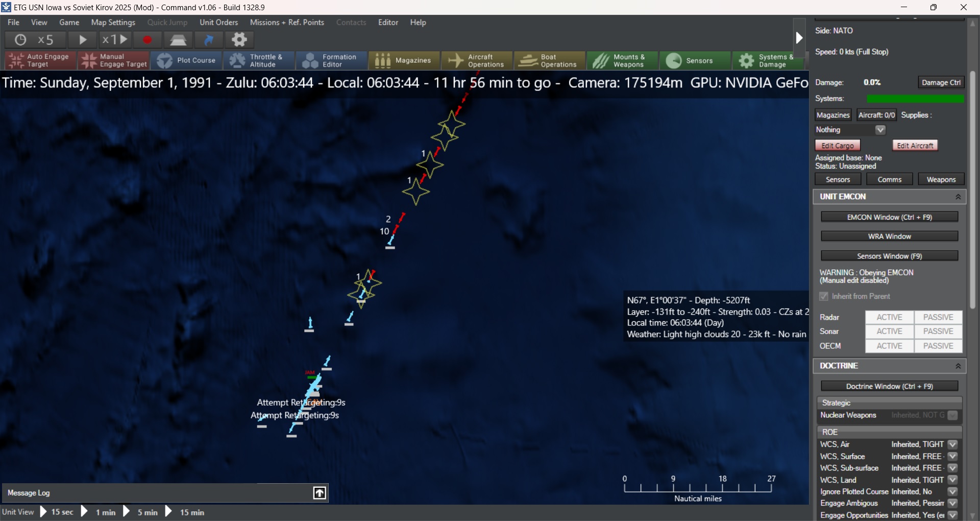Set Sonar to PASSIVE
Image resolution: width=980 pixels, height=521 pixels.
pos(938,331)
